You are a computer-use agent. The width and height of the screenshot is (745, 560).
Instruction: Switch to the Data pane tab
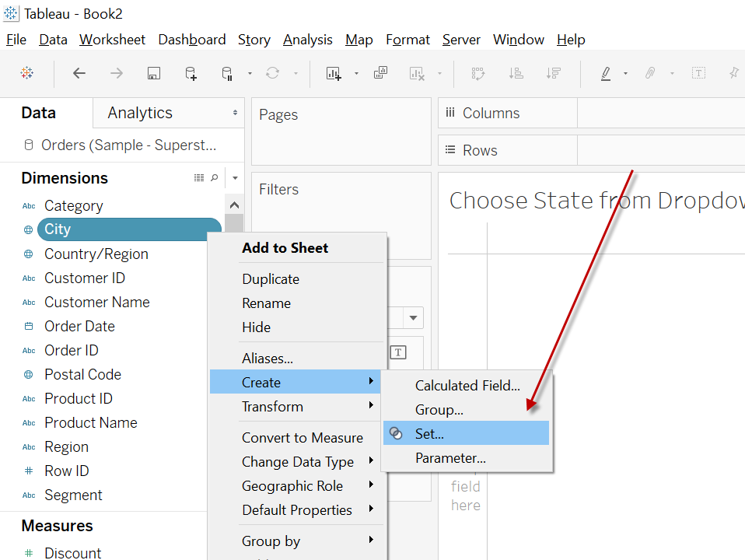pyautogui.click(x=47, y=113)
